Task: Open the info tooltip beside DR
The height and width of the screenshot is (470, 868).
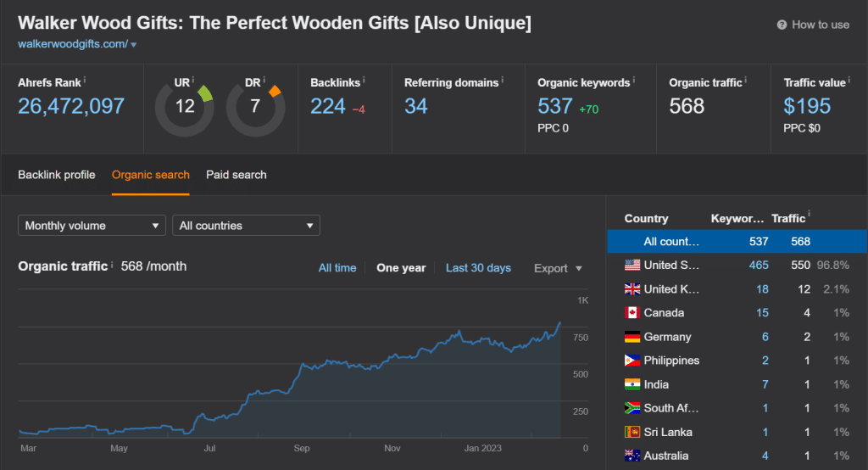Action: click(x=264, y=81)
